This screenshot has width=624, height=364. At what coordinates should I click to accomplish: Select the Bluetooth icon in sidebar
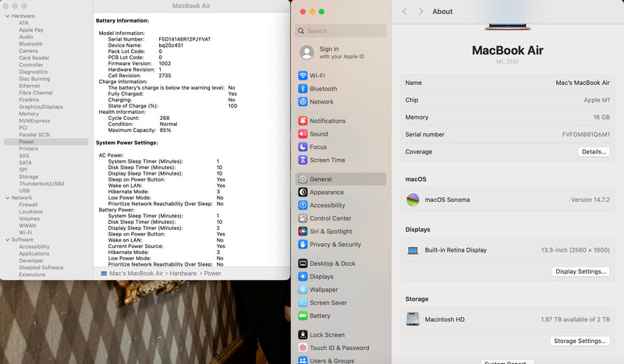[303, 89]
